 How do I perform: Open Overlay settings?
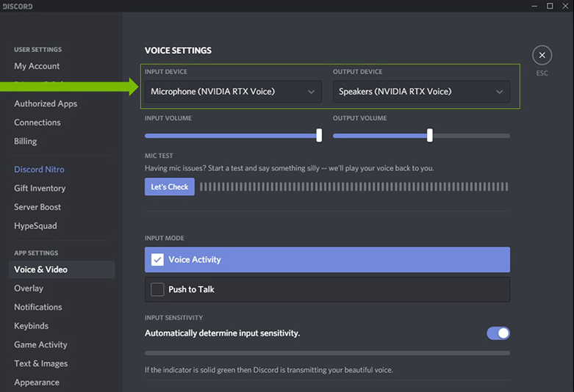(29, 288)
